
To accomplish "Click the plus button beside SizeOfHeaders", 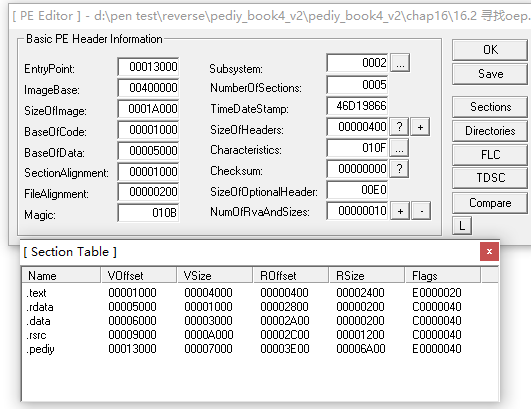I will click(x=420, y=127).
